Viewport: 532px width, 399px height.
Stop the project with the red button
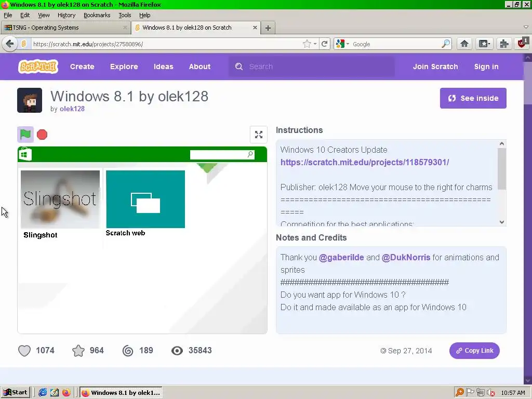42,135
